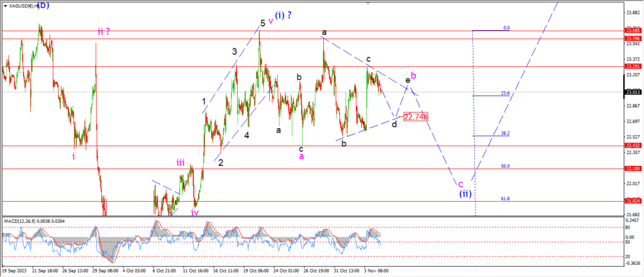This screenshot has height=277, width=644.
Task: Click the 11 Oct 16:00 time label
Action: [196, 271]
